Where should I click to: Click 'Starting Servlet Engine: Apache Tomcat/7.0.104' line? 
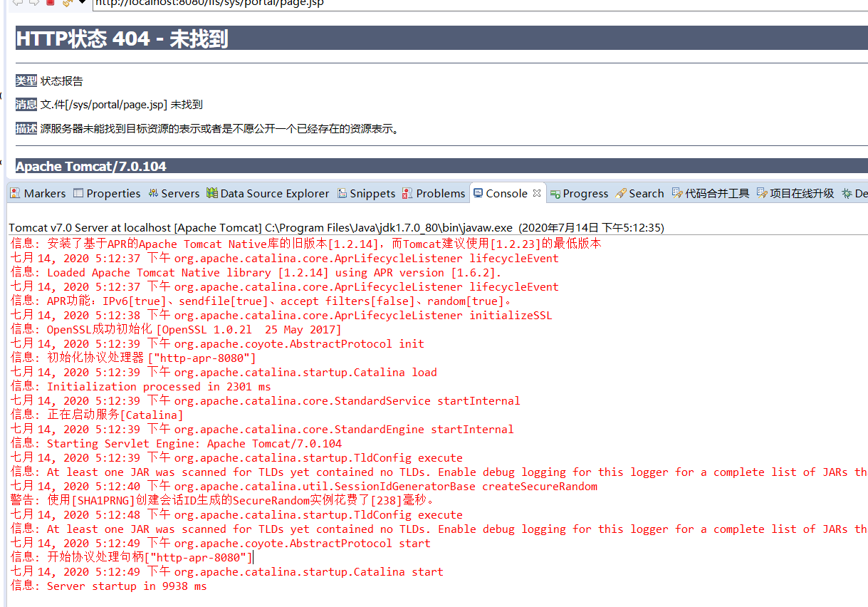[x=176, y=443]
